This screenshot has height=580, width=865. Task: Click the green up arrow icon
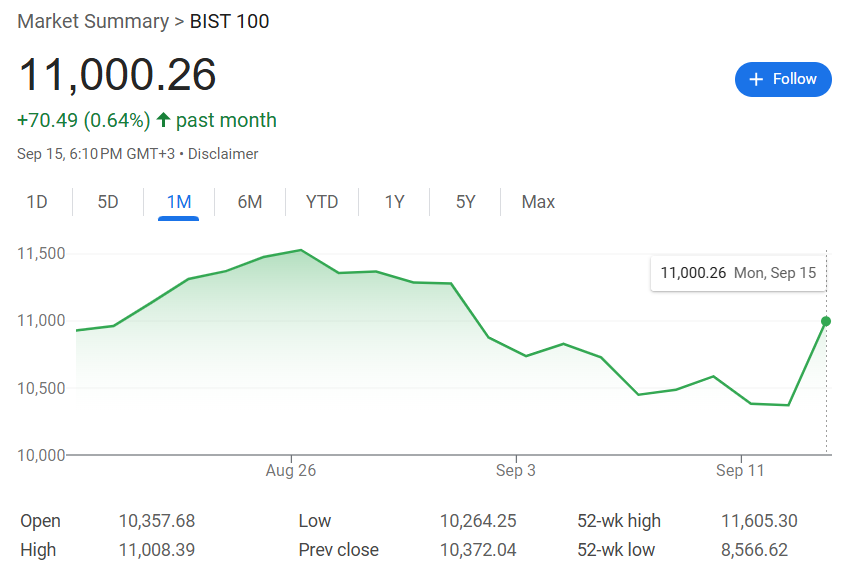[x=163, y=120]
